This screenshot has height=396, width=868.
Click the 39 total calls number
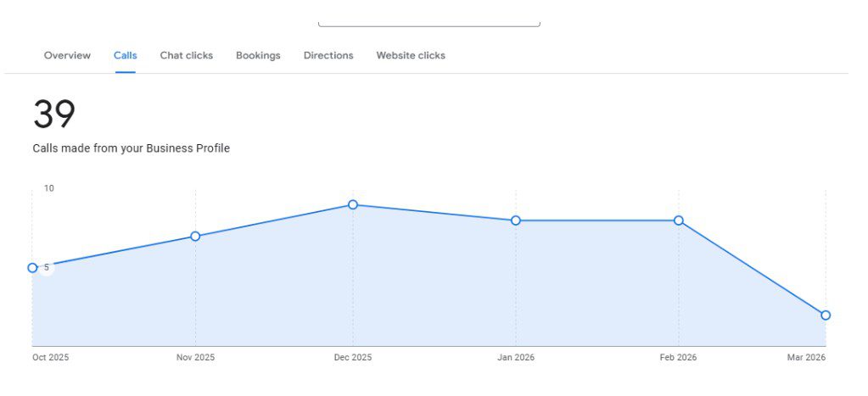(x=54, y=114)
